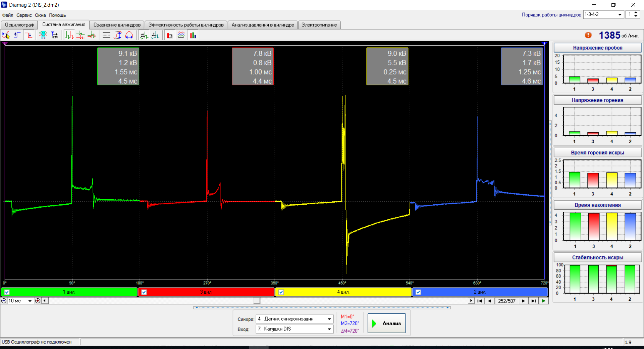Screen dimensions: 644x349
Task: Choose the sequential green-red waveforms view icon
Action: pos(69,35)
